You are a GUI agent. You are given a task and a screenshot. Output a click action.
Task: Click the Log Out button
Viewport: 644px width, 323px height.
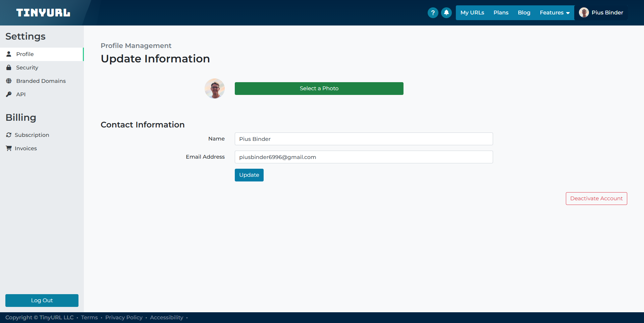(x=42, y=301)
